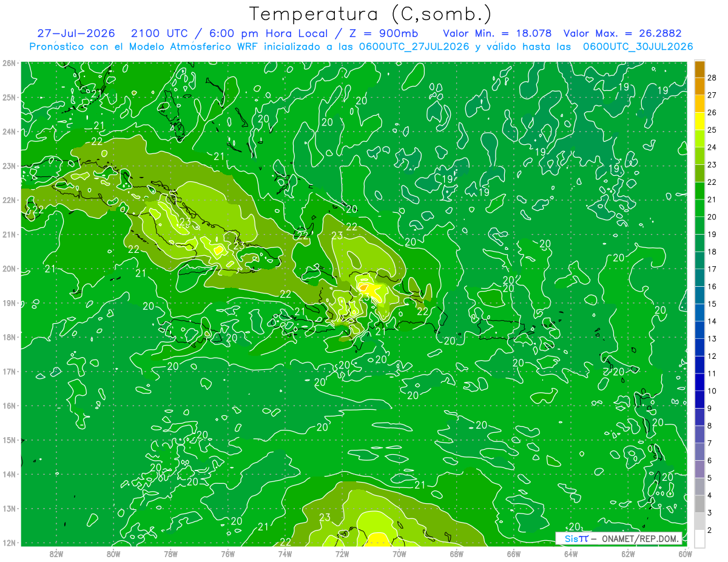Screen dimensions: 728x562
Task: Click the '17' value on the colorbar
Action: 712,269
